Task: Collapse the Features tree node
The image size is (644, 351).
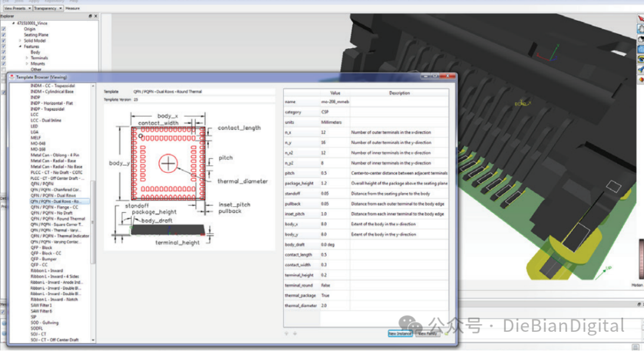Action: pos(20,46)
